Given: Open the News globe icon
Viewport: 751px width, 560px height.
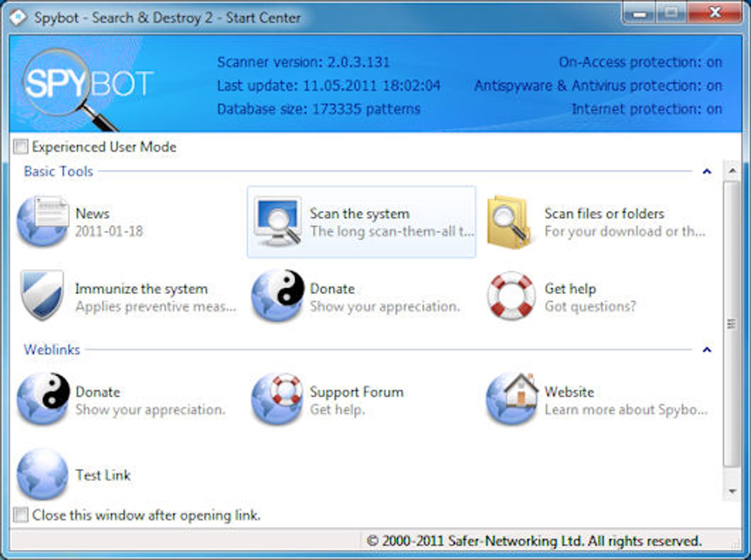Looking at the screenshot, I should 43,222.
